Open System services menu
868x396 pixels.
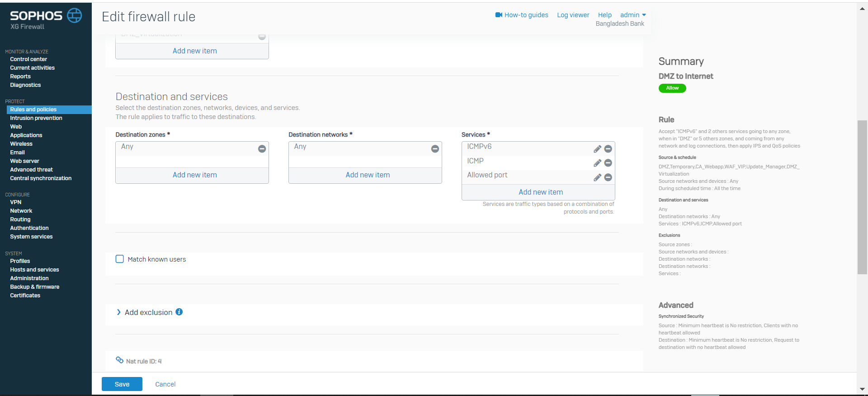click(x=31, y=237)
